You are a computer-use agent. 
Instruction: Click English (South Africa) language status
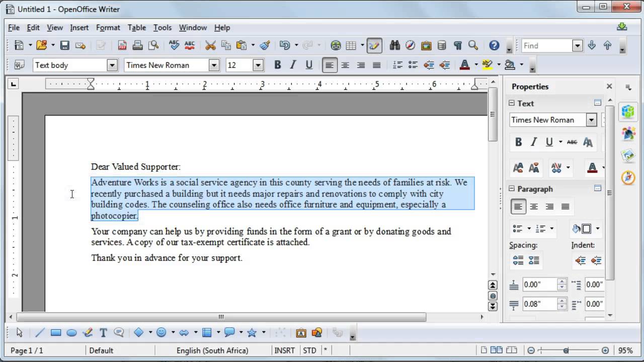[212, 350]
